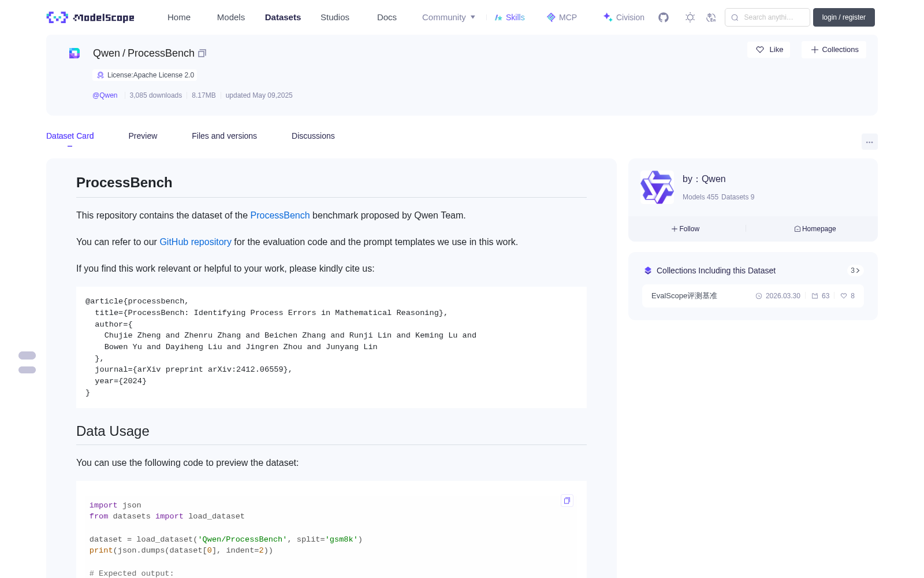Image resolution: width=924 pixels, height=578 pixels.
Task: Open the Docs menu item
Action: 387,17
